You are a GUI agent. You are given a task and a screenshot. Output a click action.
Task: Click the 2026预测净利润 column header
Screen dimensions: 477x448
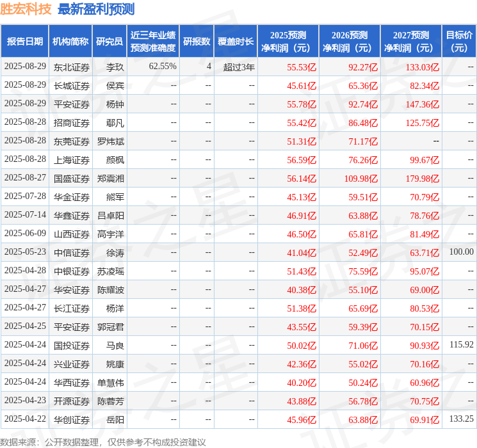[x=350, y=42]
